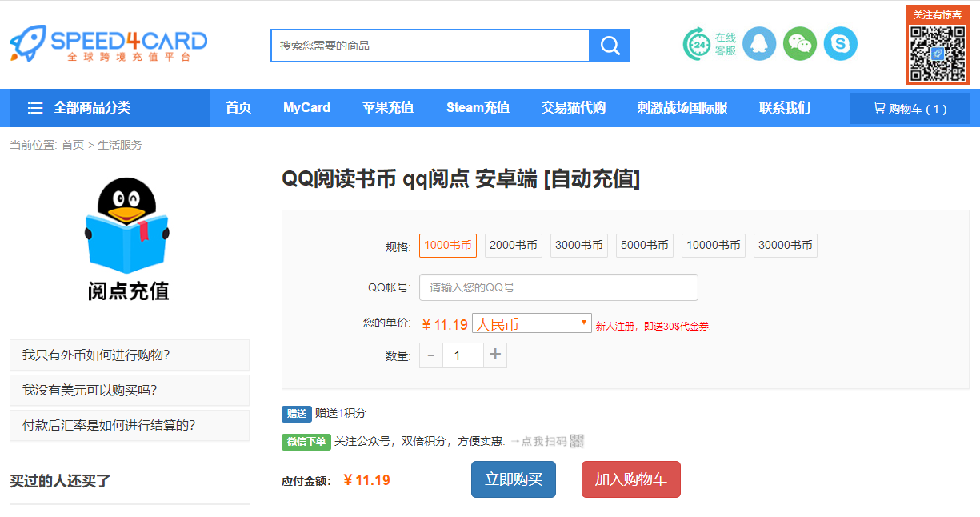Click the 买过的人还买了 heading
The image size is (980, 517).
pos(60,481)
